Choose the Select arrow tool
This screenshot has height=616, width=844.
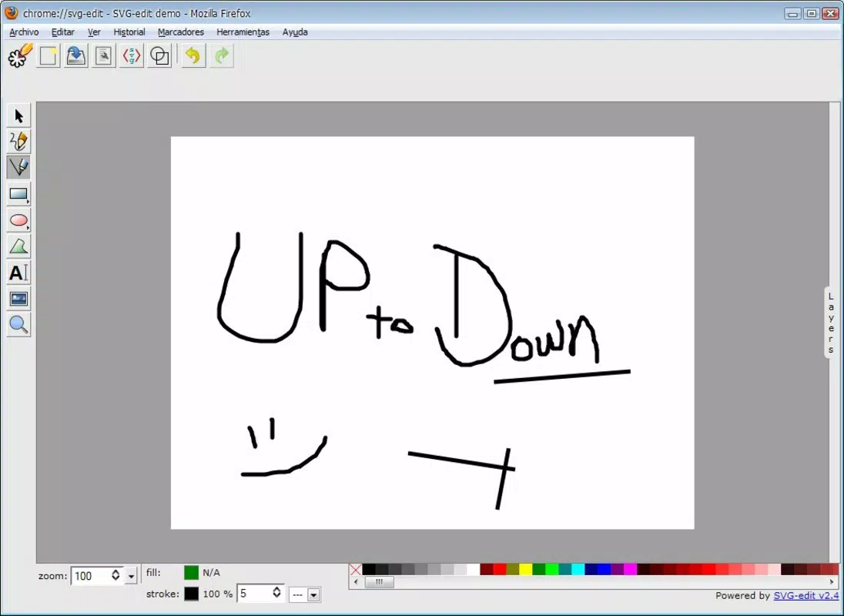click(18, 115)
